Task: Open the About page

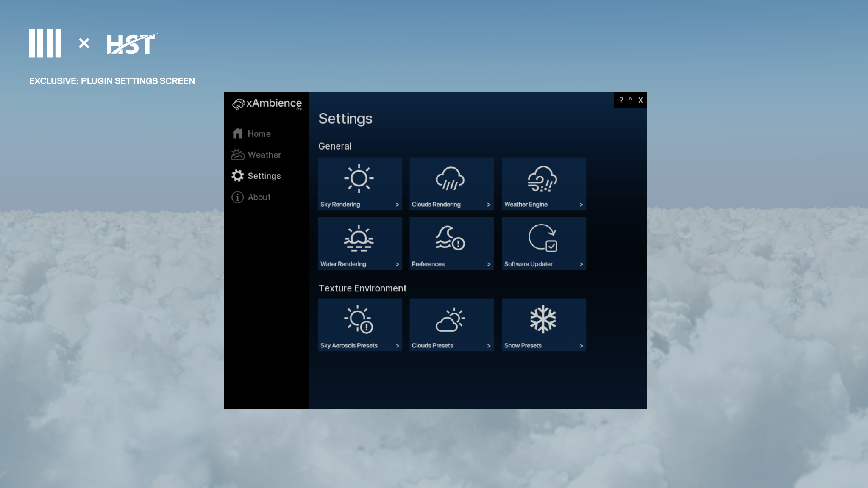Action: [x=259, y=197]
